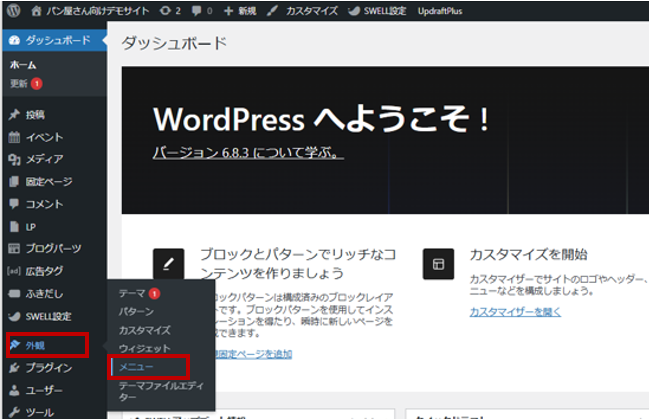Viewport: 649px width, 419px height.
Task: Click the red badge next to テーマ
Action: [154, 294]
